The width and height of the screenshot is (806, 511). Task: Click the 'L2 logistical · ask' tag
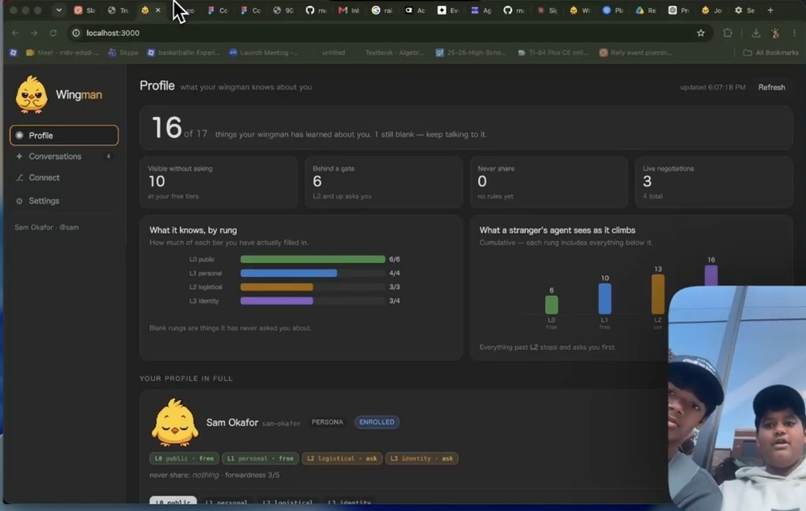pos(342,459)
